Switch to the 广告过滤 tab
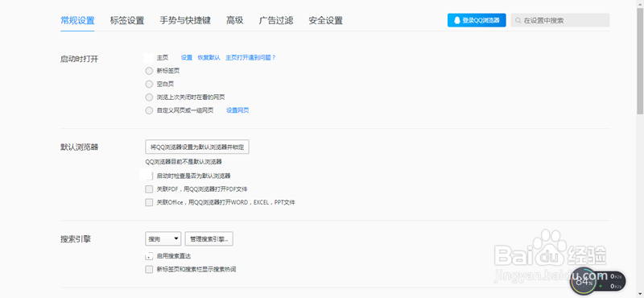This screenshot has height=298, width=644. coord(276,21)
